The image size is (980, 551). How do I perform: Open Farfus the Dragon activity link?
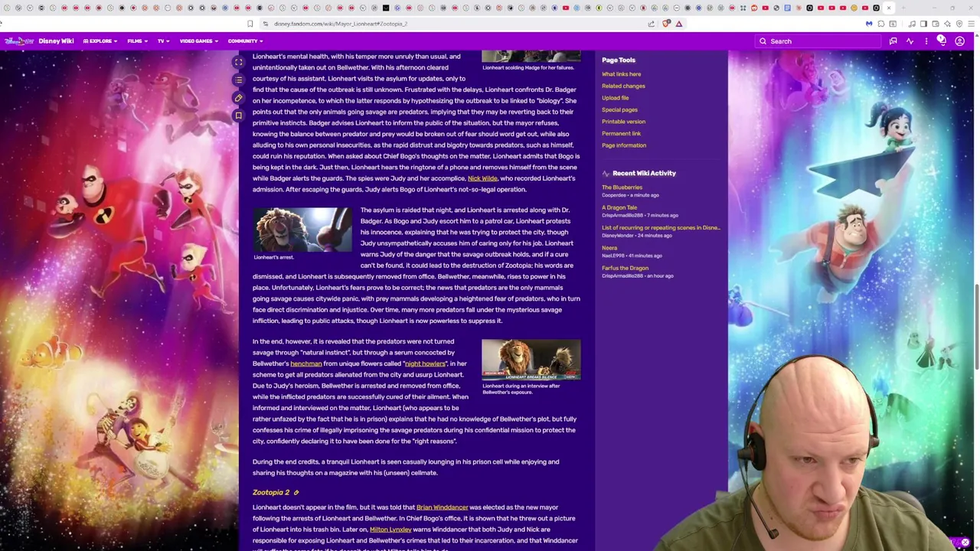coord(625,268)
